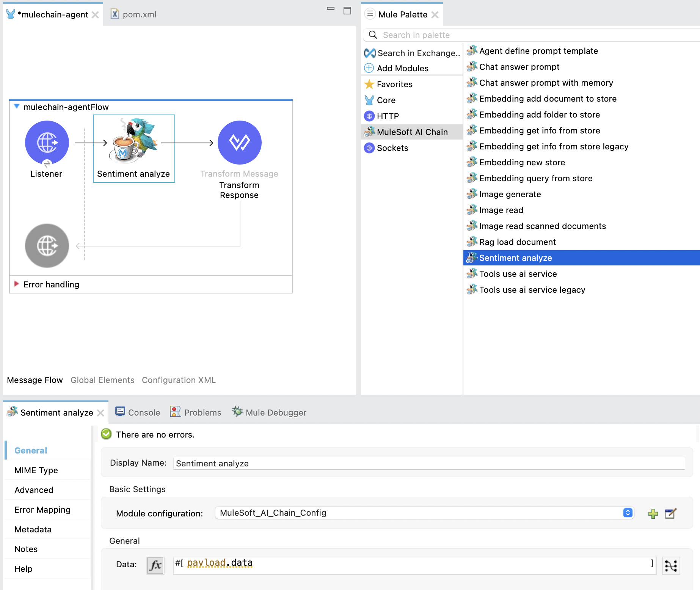This screenshot has height=590, width=700.
Task: Click the Mule Palette view menu icon
Action: [370, 14]
